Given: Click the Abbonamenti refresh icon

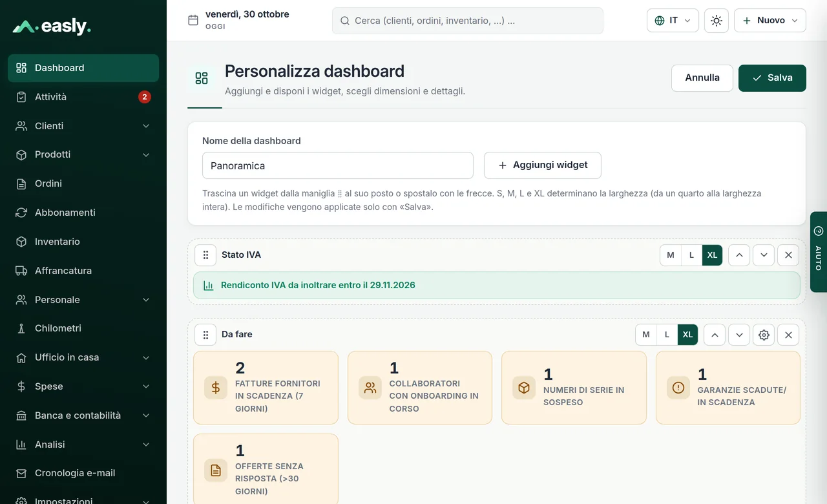Looking at the screenshot, I should point(21,213).
